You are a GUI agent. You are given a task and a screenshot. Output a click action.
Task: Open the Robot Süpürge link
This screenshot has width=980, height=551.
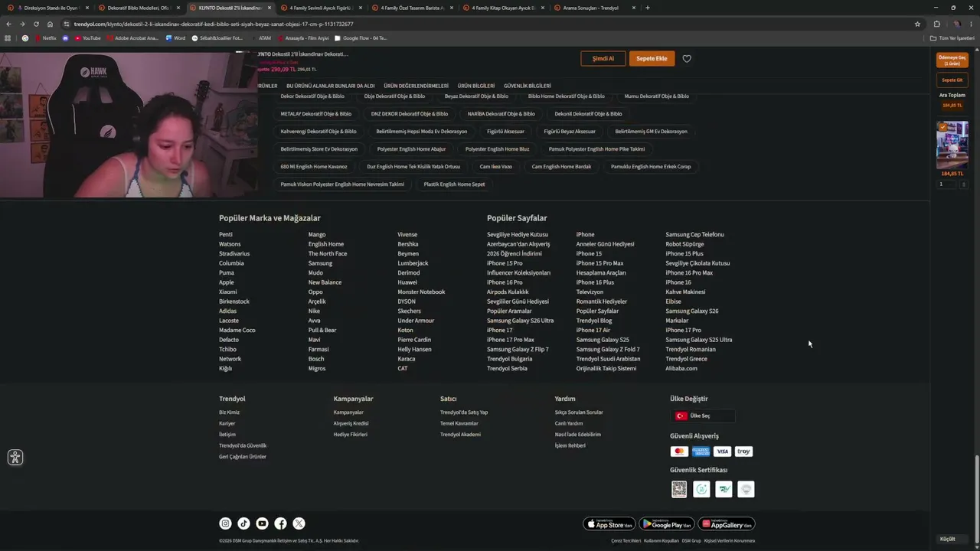pos(684,244)
